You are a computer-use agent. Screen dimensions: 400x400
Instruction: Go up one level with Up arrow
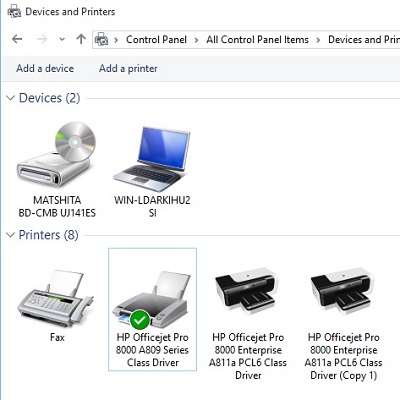coord(81,39)
